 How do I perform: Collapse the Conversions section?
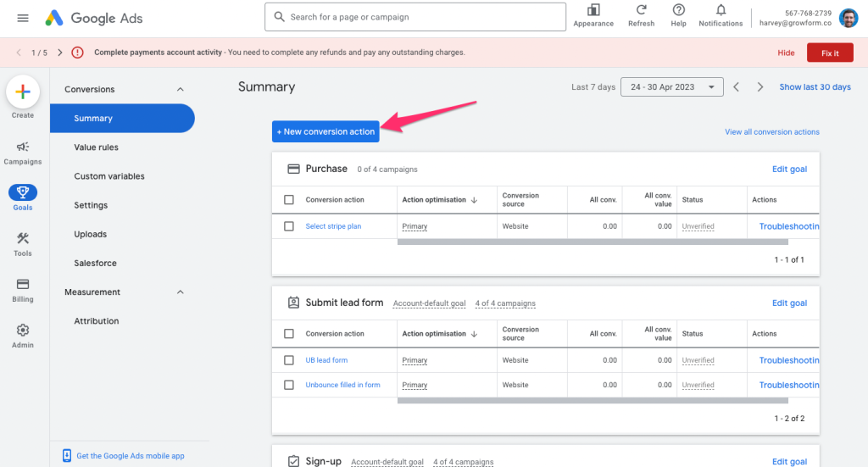pyautogui.click(x=180, y=89)
